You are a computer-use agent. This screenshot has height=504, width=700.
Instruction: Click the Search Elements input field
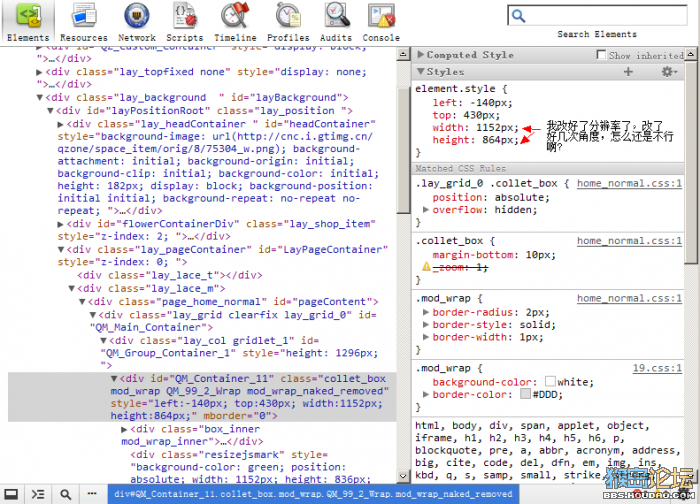(597, 16)
